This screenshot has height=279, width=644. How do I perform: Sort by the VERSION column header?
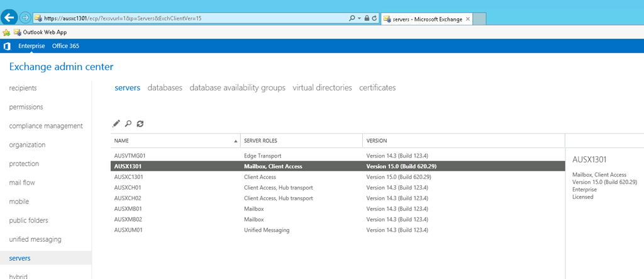point(464,140)
